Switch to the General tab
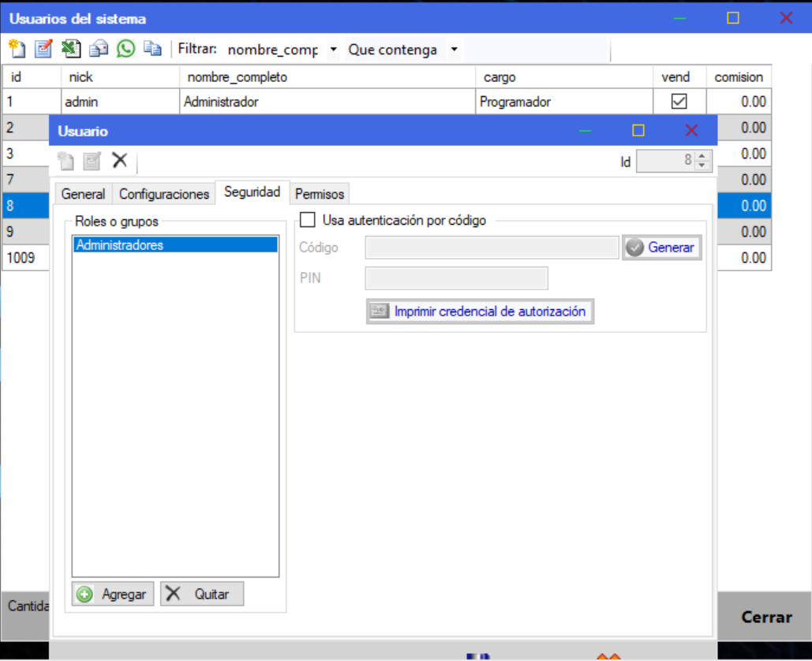Screen dimensions: 812x661 point(83,194)
